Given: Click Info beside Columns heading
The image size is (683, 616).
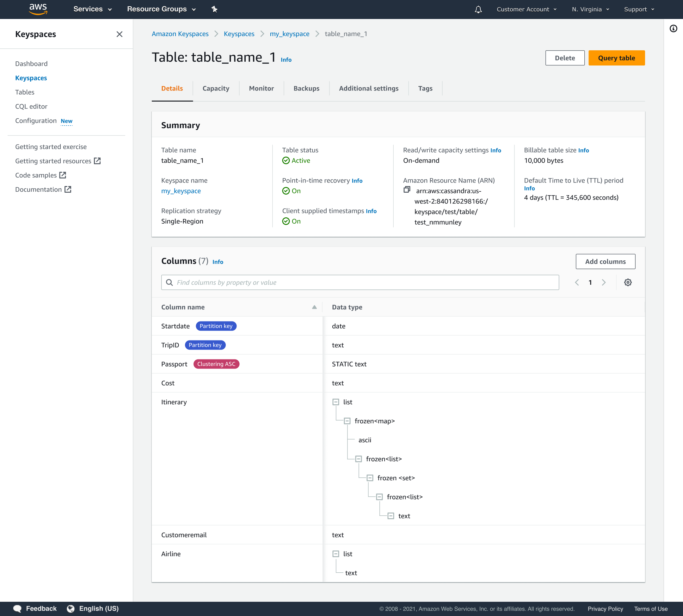Looking at the screenshot, I should coord(218,262).
